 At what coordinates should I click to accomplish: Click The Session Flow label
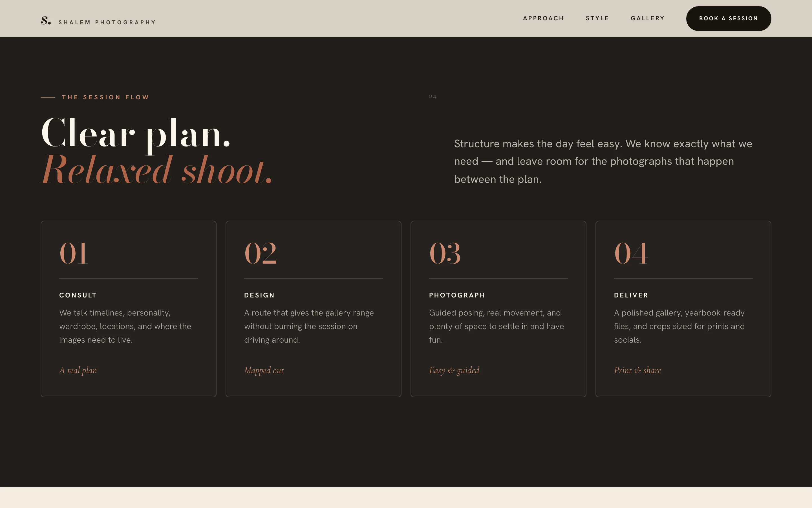click(x=105, y=97)
